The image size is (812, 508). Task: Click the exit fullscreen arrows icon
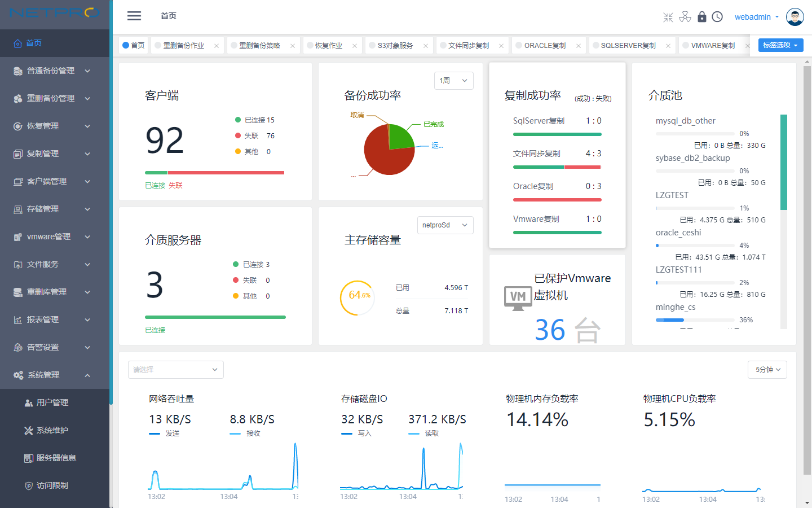click(x=668, y=17)
